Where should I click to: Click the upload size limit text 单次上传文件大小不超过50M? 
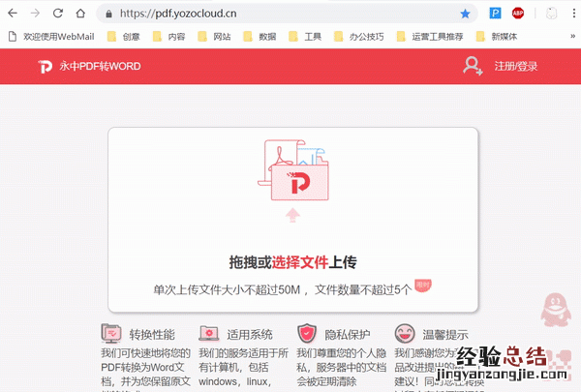(227, 289)
